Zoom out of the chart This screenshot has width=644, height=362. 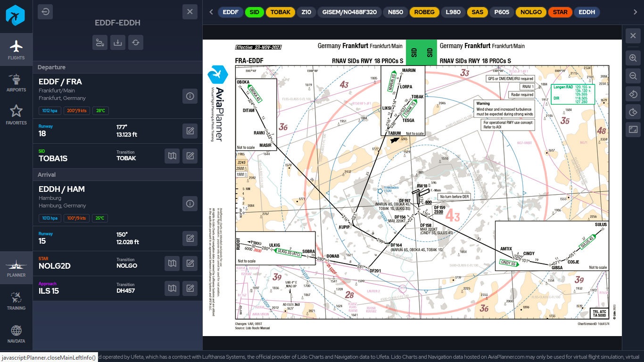pos(633,76)
